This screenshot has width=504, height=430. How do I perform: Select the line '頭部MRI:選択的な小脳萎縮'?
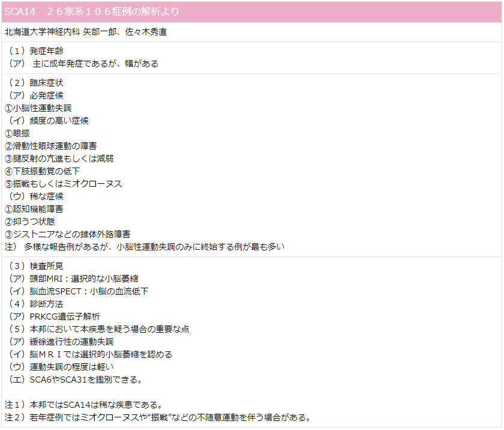[84, 279]
